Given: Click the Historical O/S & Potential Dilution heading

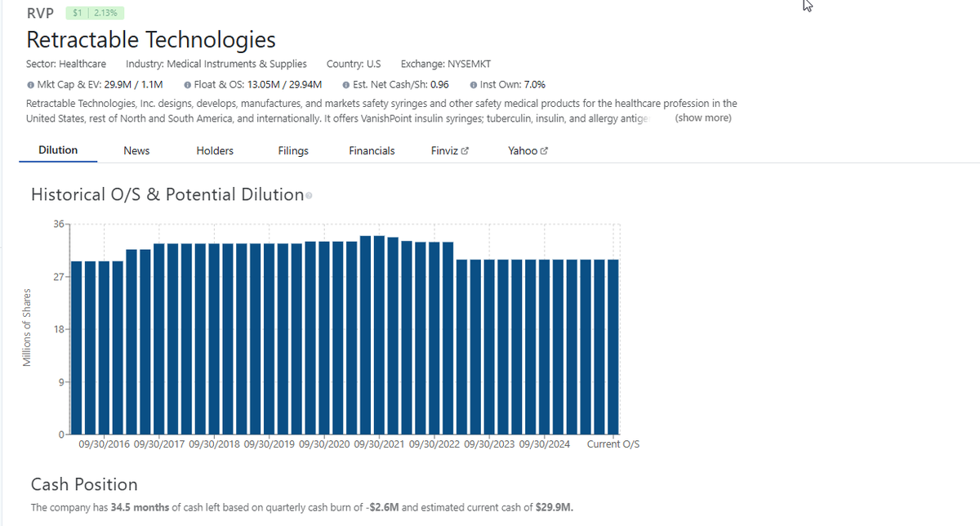Looking at the screenshot, I should [167, 194].
